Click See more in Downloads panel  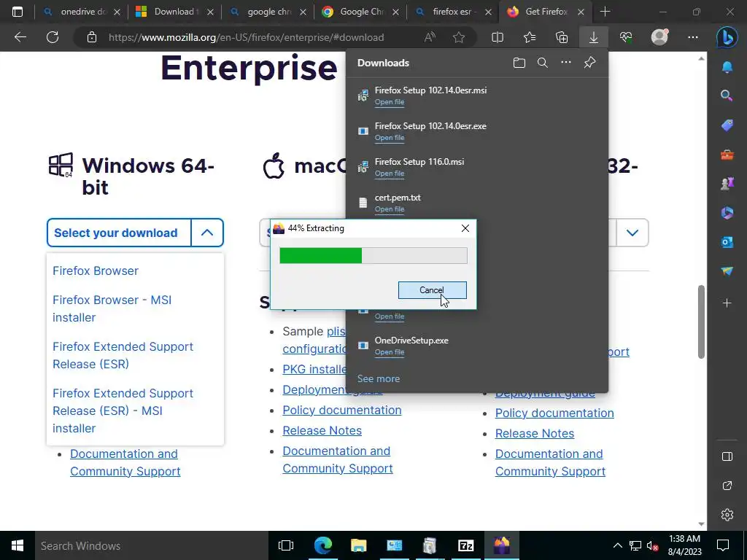point(379,378)
